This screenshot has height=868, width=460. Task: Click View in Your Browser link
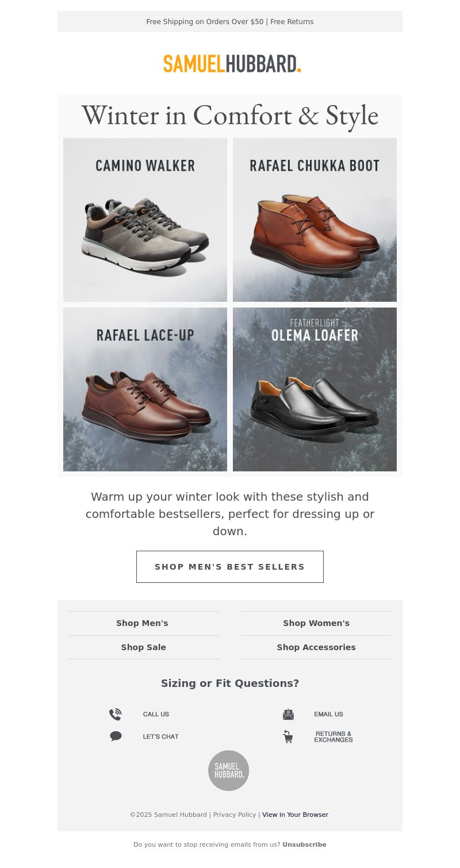pos(295,815)
